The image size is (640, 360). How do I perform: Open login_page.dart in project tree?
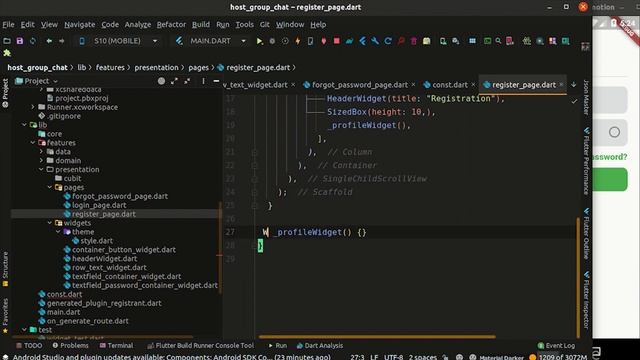pyautogui.click(x=99, y=205)
